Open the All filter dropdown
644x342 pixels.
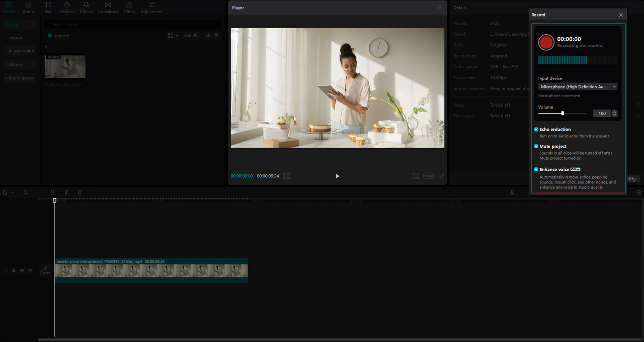pos(212,36)
